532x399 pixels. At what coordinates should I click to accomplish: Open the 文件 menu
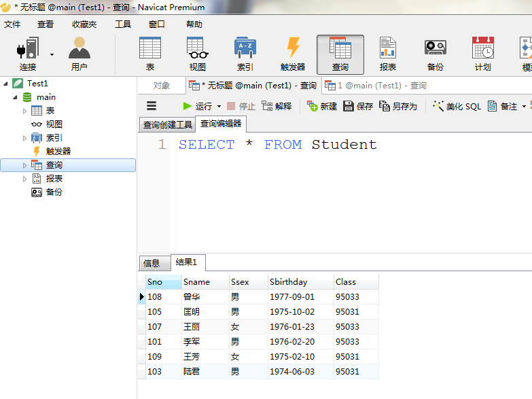point(12,24)
